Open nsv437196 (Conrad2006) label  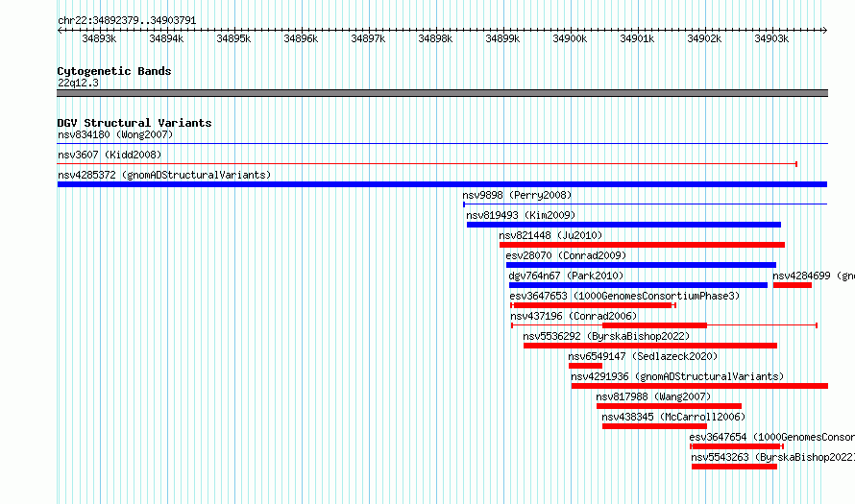pos(574,316)
